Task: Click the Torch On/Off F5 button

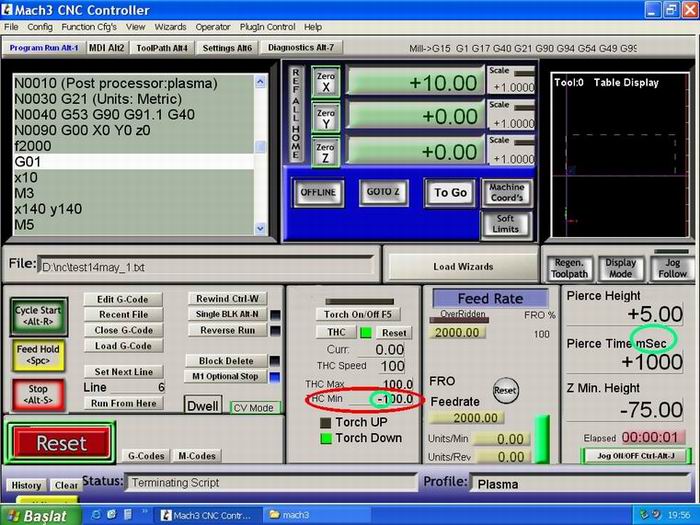Action: point(358,315)
